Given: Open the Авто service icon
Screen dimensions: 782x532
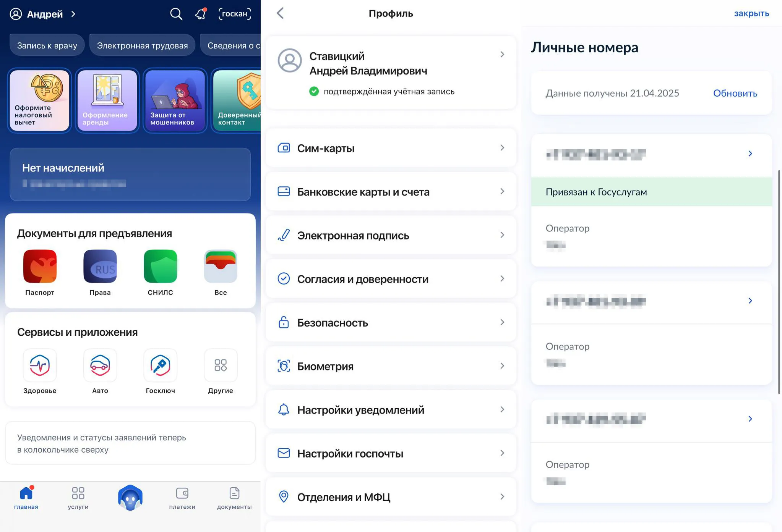Looking at the screenshot, I should pyautogui.click(x=100, y=365).
